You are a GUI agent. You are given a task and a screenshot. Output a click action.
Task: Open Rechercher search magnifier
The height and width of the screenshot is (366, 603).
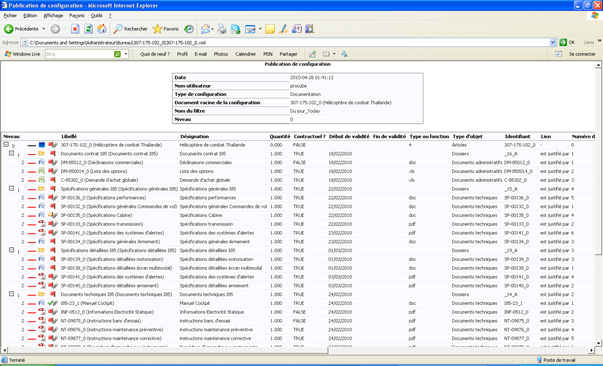[118, 29]
